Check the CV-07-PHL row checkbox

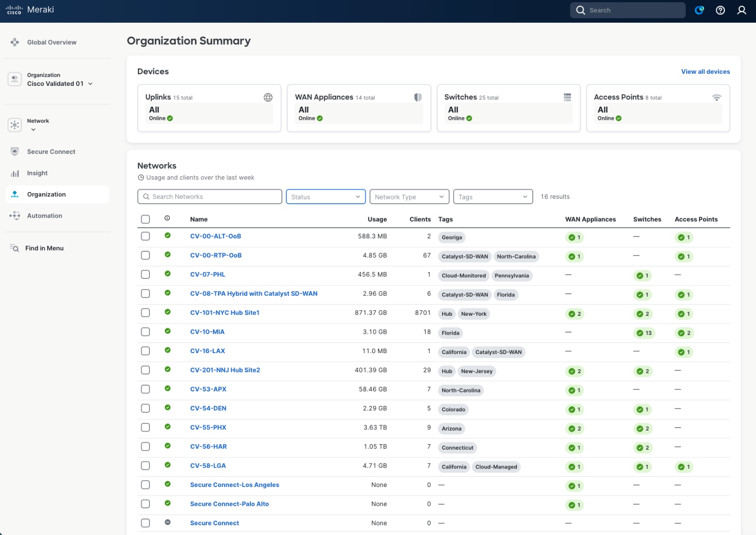click(146, 275)
